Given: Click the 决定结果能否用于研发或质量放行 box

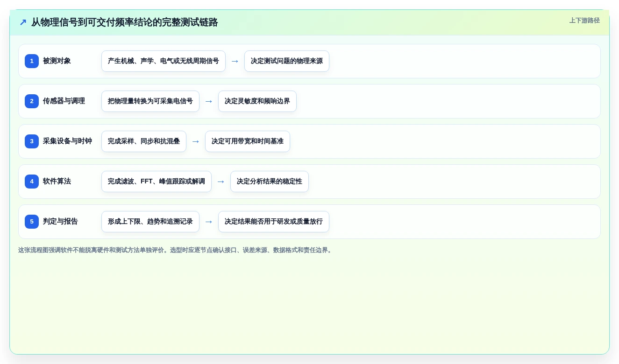Looking at the screenshot, I should (274, 222).
